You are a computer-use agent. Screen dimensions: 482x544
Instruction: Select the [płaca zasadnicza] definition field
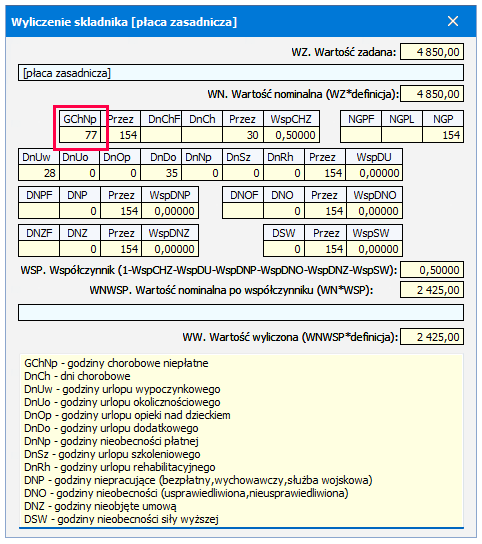241,73
